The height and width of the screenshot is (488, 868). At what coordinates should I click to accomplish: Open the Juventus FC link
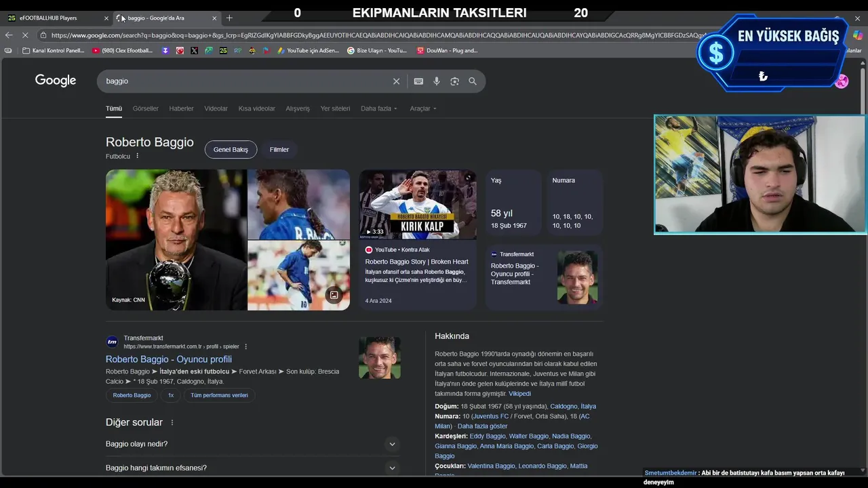coord(490,416)
